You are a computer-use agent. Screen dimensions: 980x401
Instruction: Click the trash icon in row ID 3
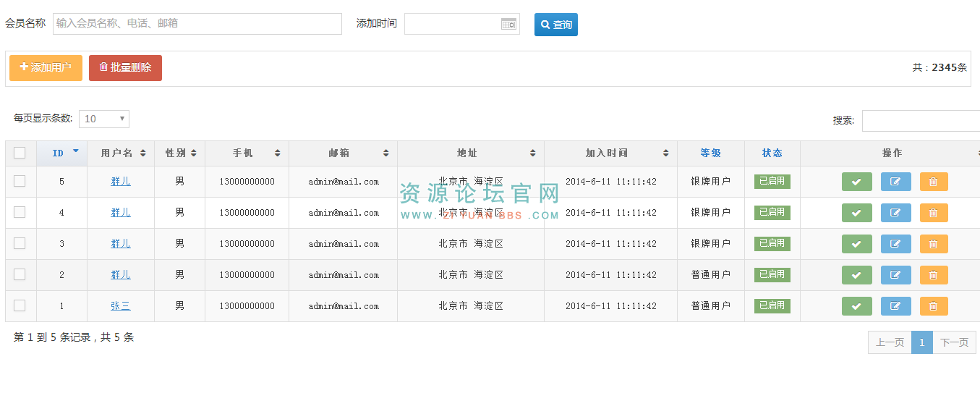click(x=934, y=244)
